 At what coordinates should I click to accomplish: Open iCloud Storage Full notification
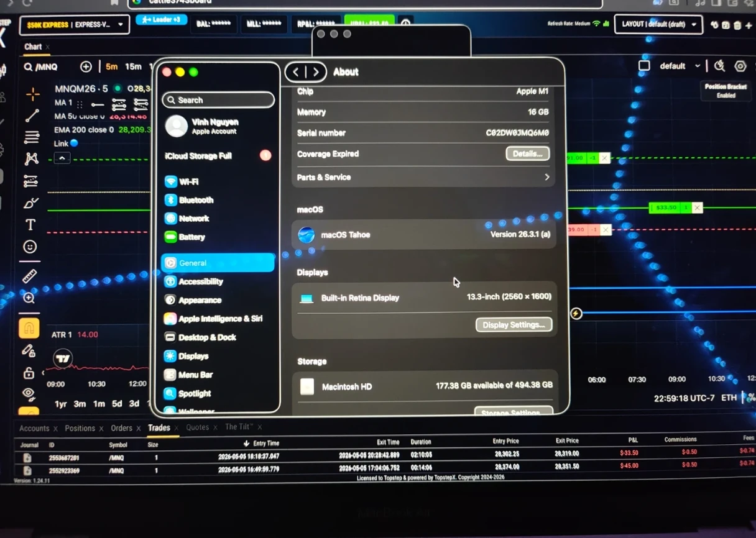(x=218, y=156)
